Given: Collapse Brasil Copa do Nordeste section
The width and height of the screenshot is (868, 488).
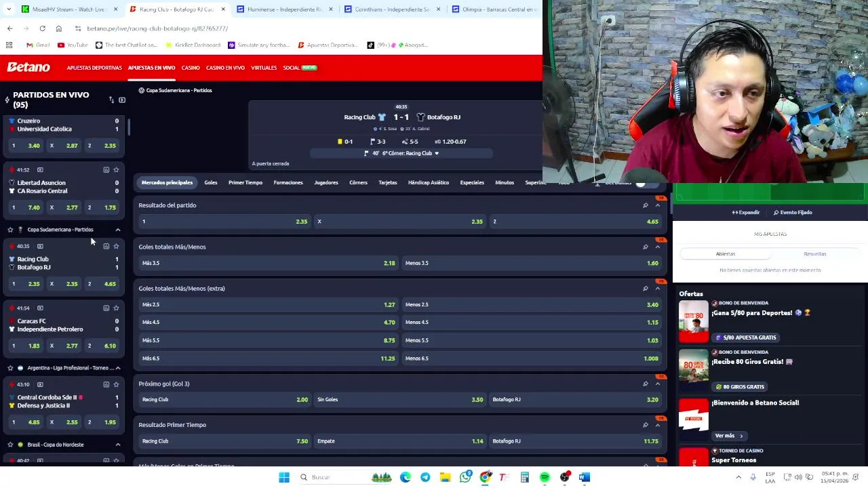Looking at the screenshot, I should point(118,445).
